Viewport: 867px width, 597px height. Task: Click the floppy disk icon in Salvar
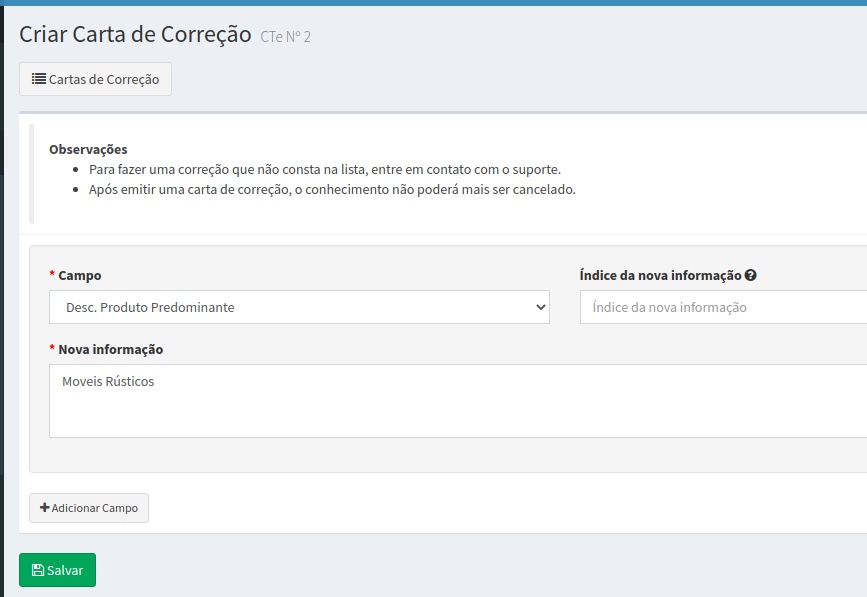38,570
